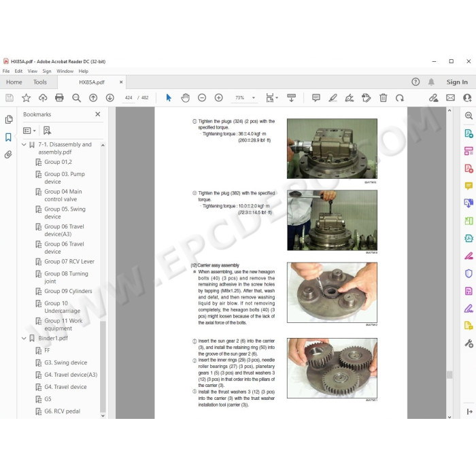Open the Help question mark
Viewport: 476px width, 476px height.
(415, 82)
